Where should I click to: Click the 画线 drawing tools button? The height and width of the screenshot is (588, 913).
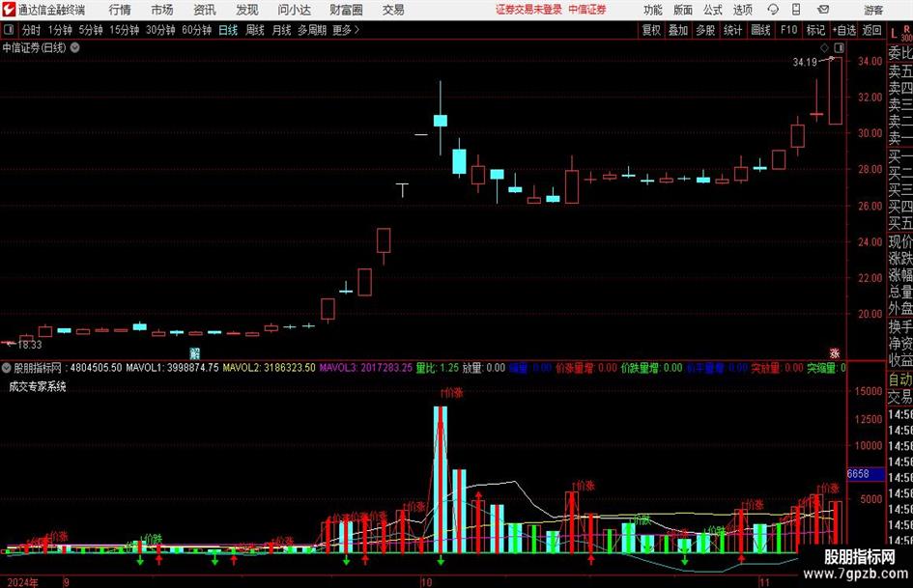tap(760, 30)
